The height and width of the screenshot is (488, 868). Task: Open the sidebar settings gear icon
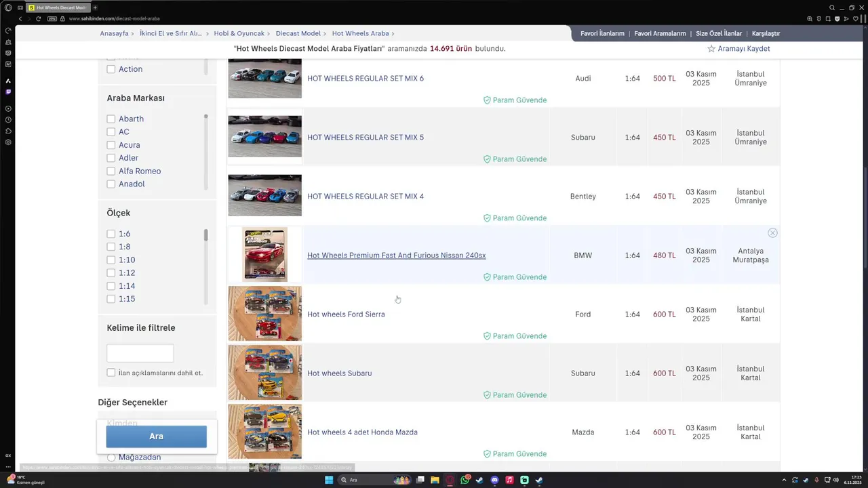(8, 142)
